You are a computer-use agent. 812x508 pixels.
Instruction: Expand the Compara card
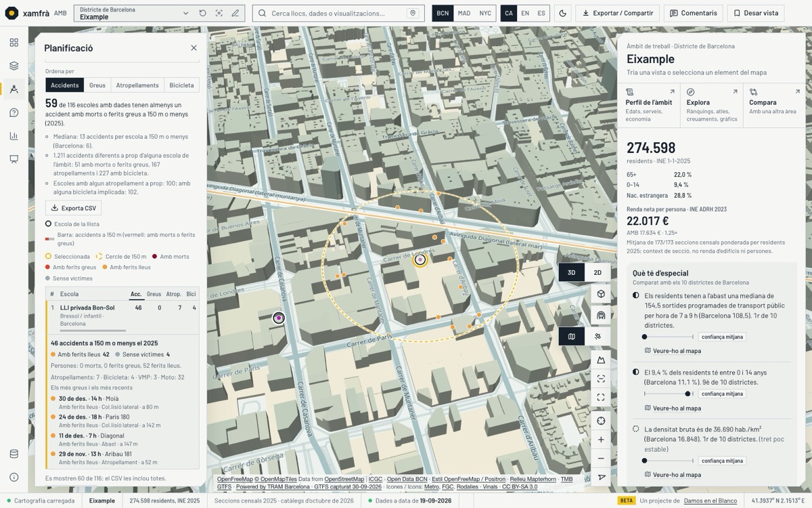click(x=774, y=106)
